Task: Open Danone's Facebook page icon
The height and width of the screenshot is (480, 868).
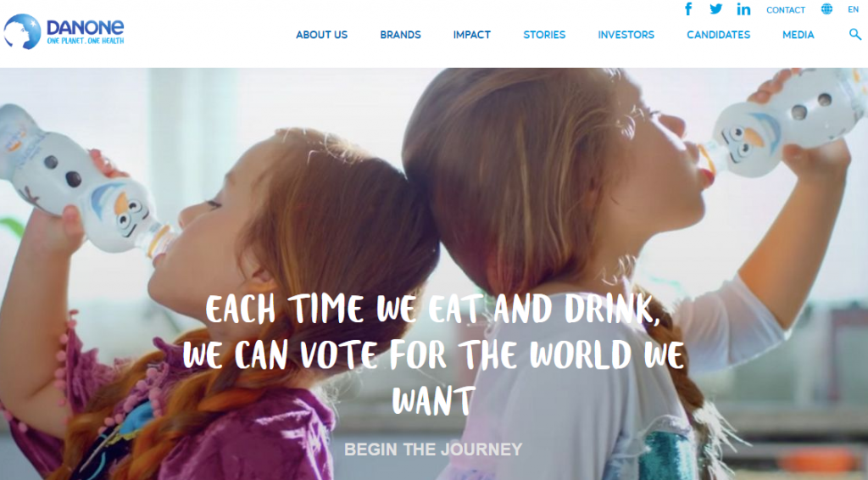Action: [688, 8]
